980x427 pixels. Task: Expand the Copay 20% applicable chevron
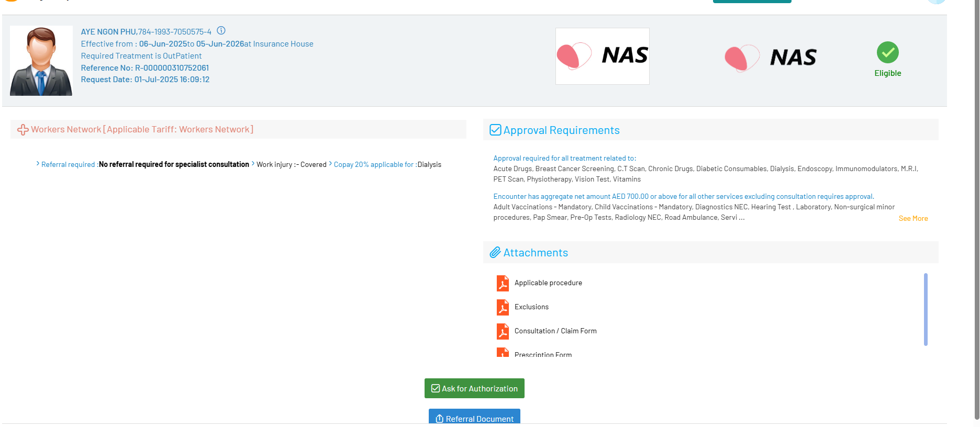(330, 164)
